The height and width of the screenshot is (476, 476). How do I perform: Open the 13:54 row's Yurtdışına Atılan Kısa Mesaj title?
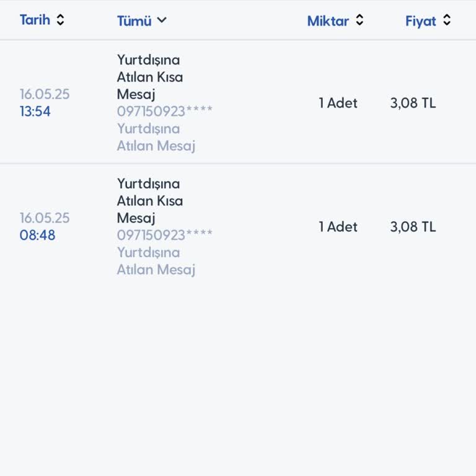tap(149, 77)
